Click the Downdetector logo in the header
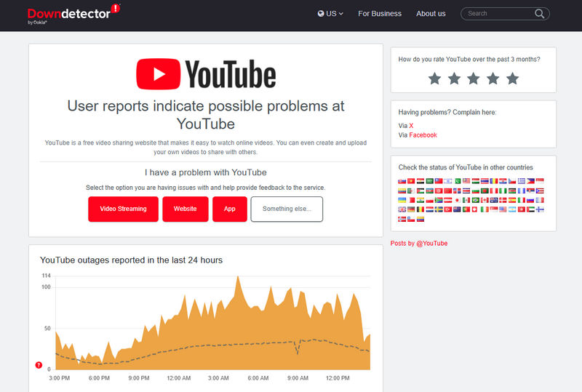 [x=69, y=14]
